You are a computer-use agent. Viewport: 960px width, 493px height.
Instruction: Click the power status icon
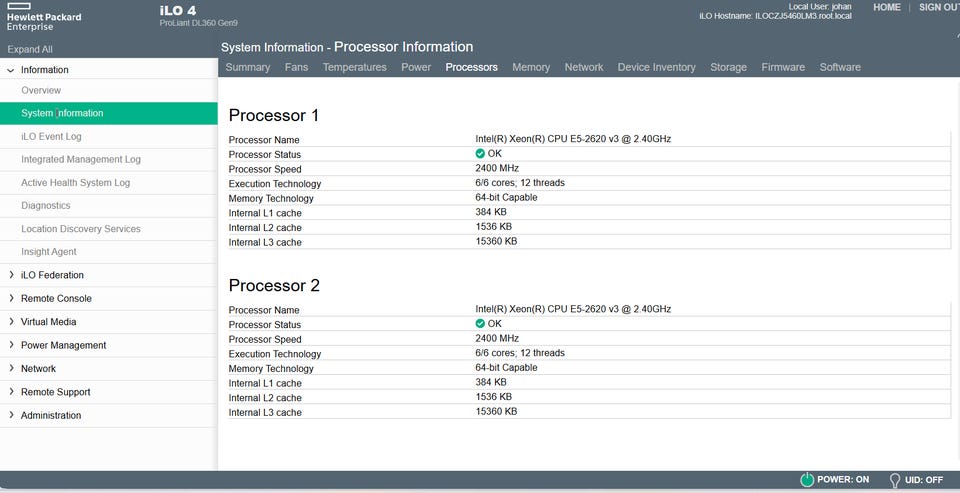[x=807, y=480]
